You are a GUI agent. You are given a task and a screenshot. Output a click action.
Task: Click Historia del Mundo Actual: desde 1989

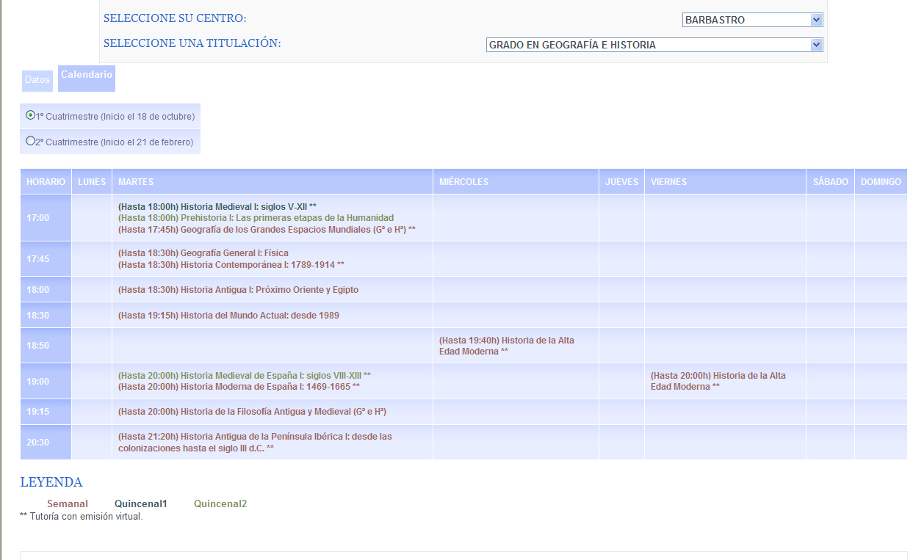pos(228,316)
